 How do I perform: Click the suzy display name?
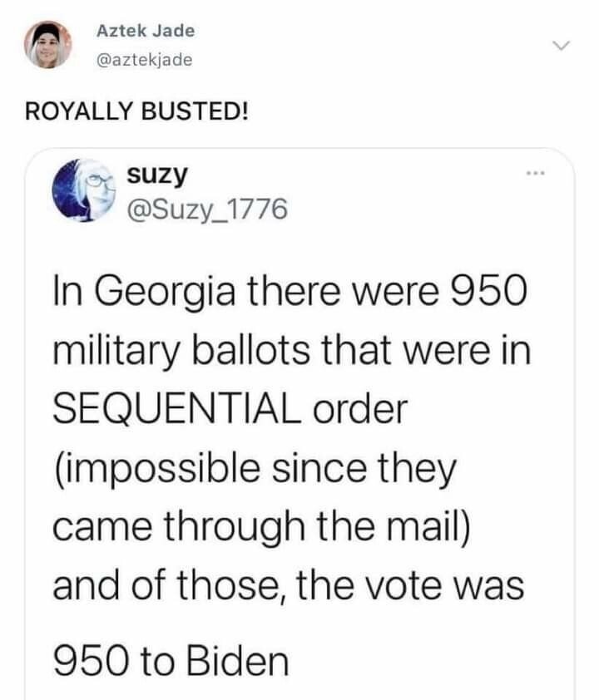tap(156, 174)
